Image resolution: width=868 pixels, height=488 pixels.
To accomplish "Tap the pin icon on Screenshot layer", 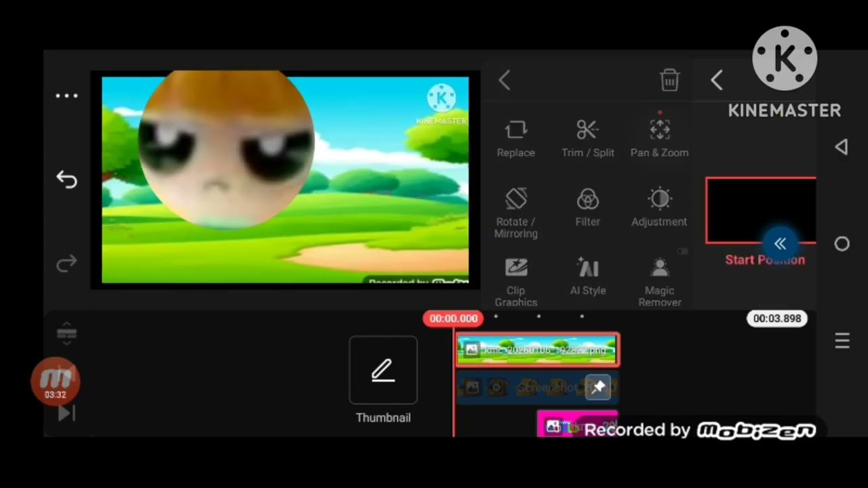I will [598, 388].
